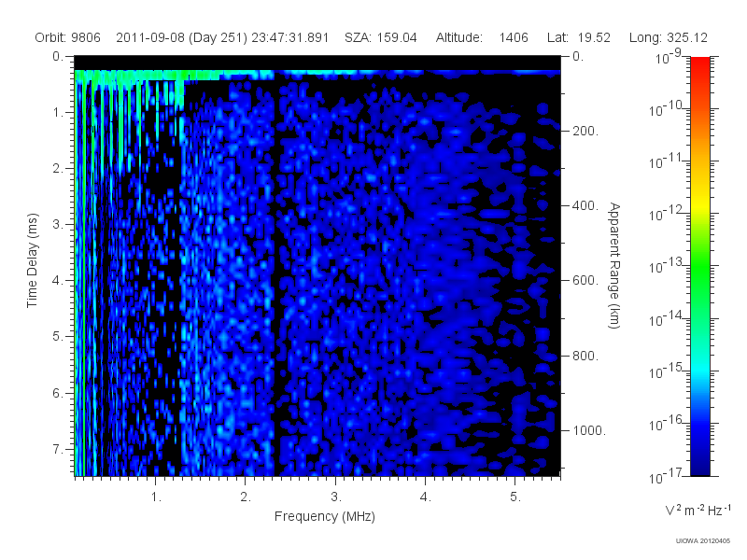Click the '10-13' colorbar scale label
This screenshot has height=560, width=747.
coord(667,266)
